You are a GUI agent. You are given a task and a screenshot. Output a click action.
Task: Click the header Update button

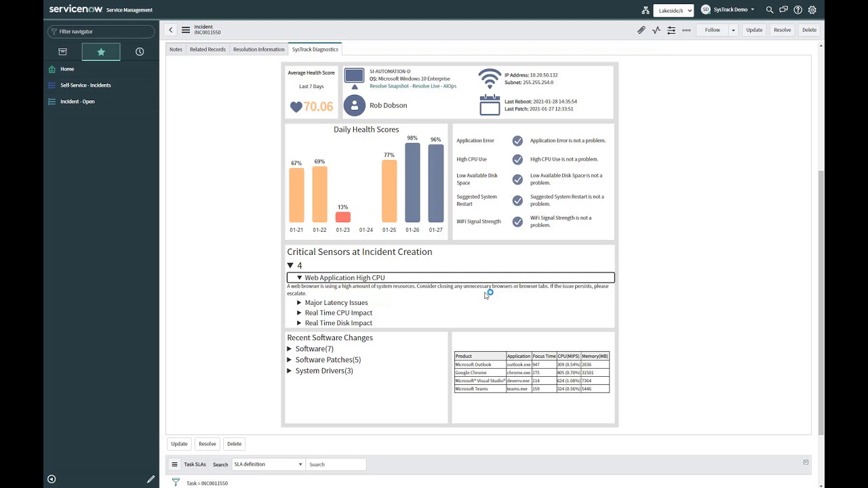tap(754, 30)
